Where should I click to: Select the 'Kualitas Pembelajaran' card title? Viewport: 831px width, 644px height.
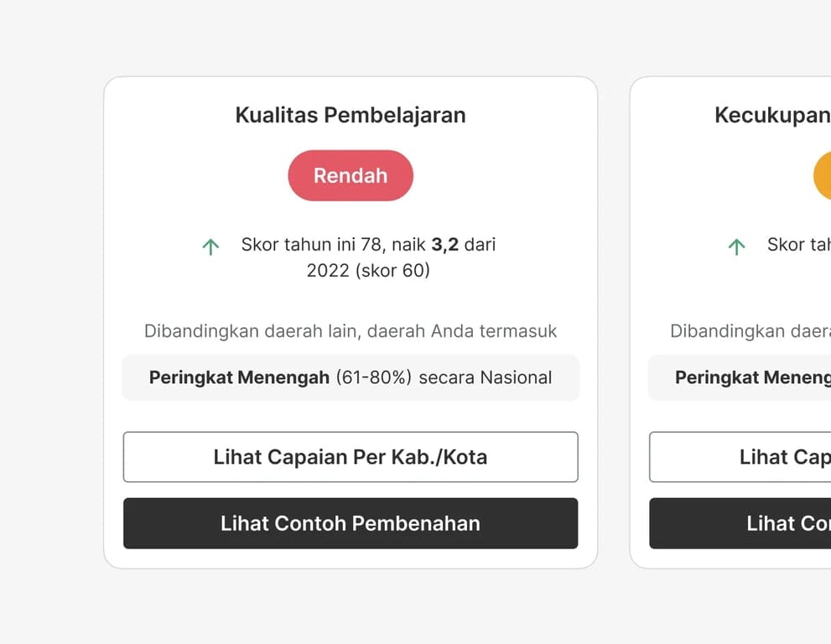351,115
